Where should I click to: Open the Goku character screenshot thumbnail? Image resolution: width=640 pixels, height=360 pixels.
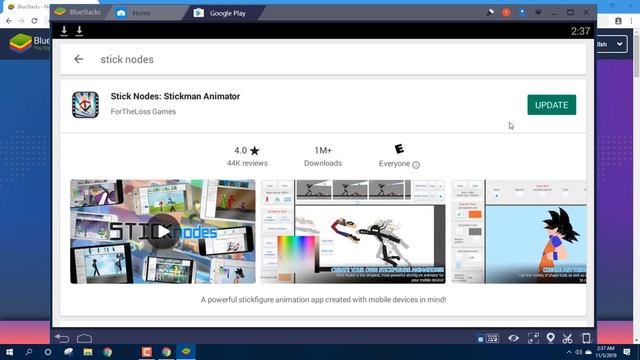pyautogui.click(x=519, y=231)
